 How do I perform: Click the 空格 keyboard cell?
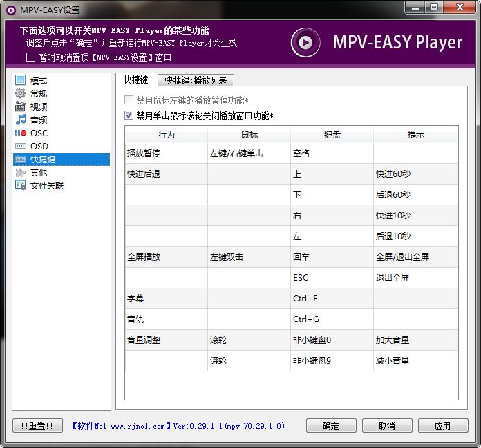[x=332, y=153]
